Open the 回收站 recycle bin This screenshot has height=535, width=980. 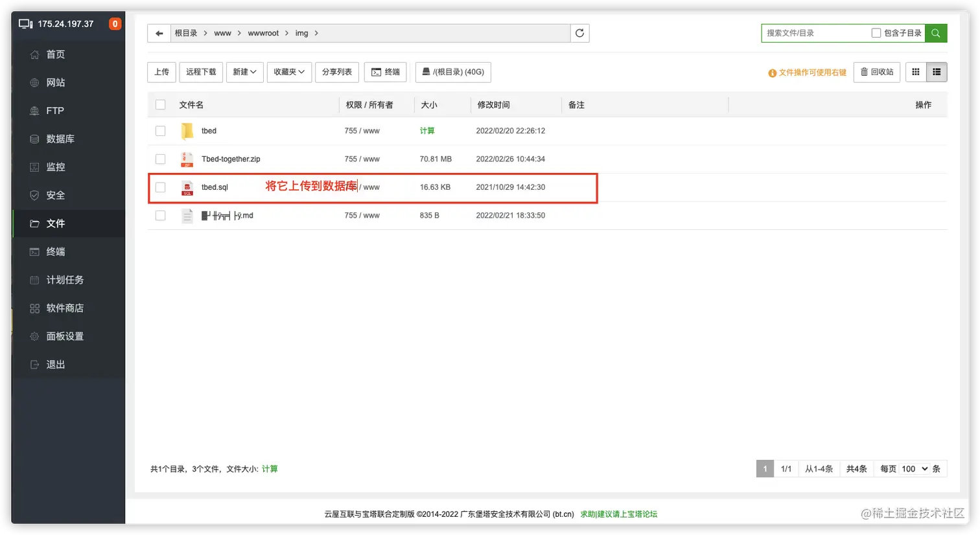(876, 72)
